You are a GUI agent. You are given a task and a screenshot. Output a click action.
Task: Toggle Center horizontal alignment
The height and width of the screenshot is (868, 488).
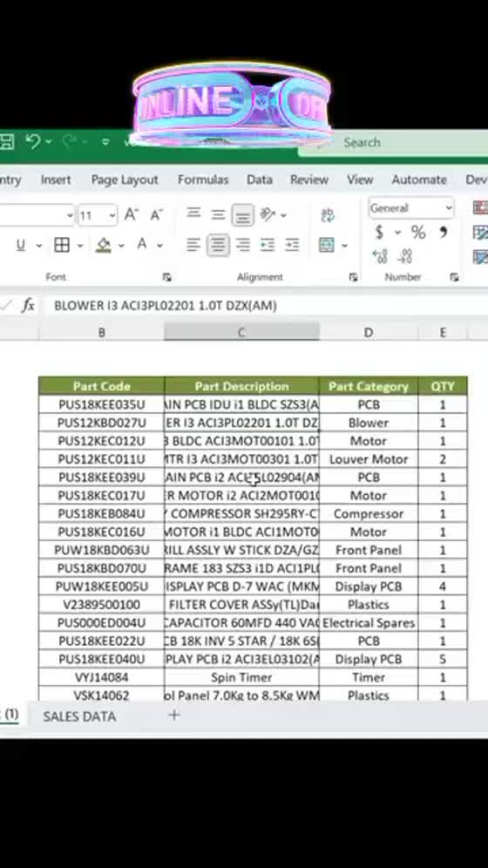click(218, 245)
